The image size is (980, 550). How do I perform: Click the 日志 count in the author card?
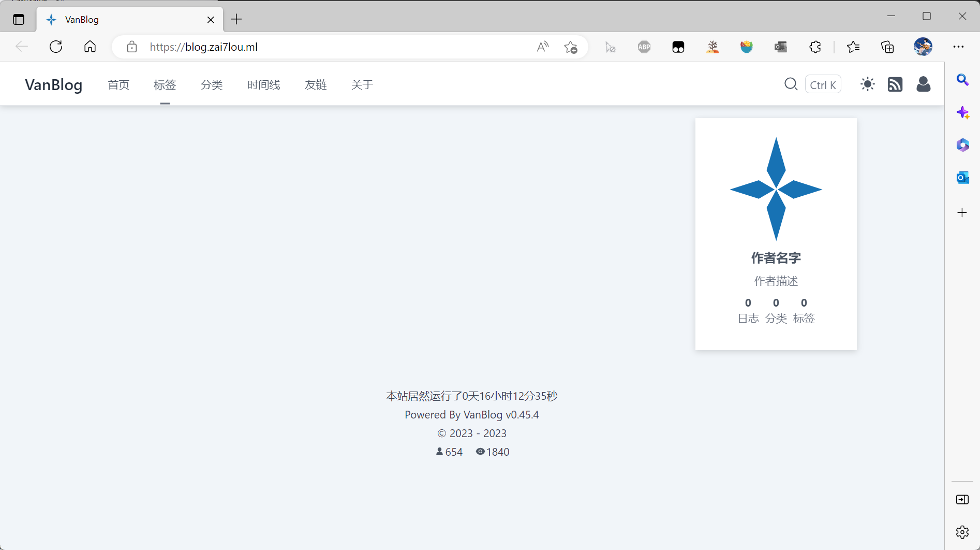click(748, 311)
